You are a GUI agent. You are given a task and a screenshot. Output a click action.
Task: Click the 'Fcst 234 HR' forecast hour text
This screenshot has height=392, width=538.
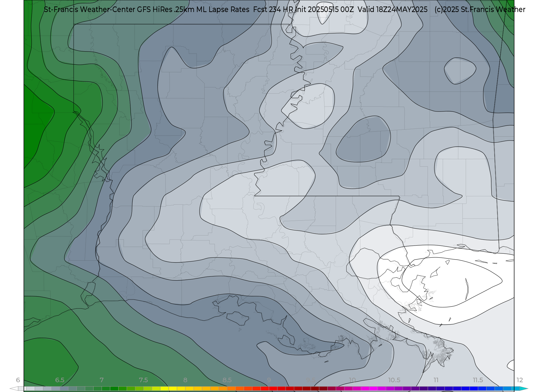pos(273,10)
